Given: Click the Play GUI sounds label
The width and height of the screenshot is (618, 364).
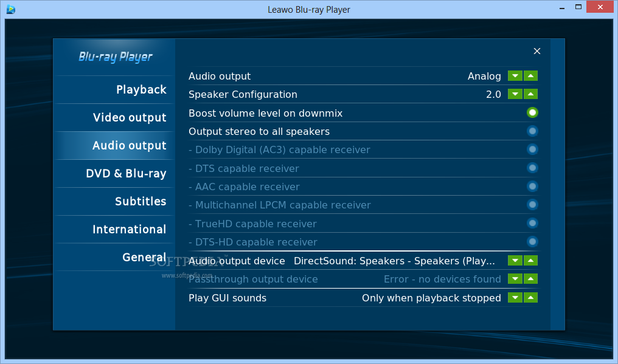Looking at the screenshot, I should [227, 298].
